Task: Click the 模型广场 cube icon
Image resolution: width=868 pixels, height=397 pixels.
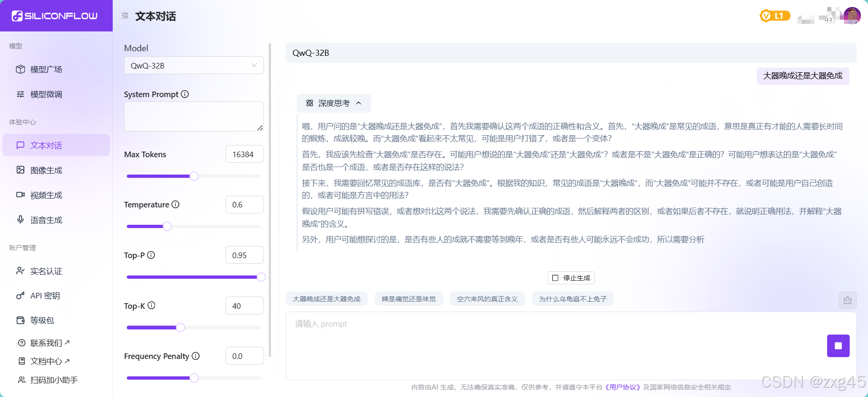Action: pos(20,69)
